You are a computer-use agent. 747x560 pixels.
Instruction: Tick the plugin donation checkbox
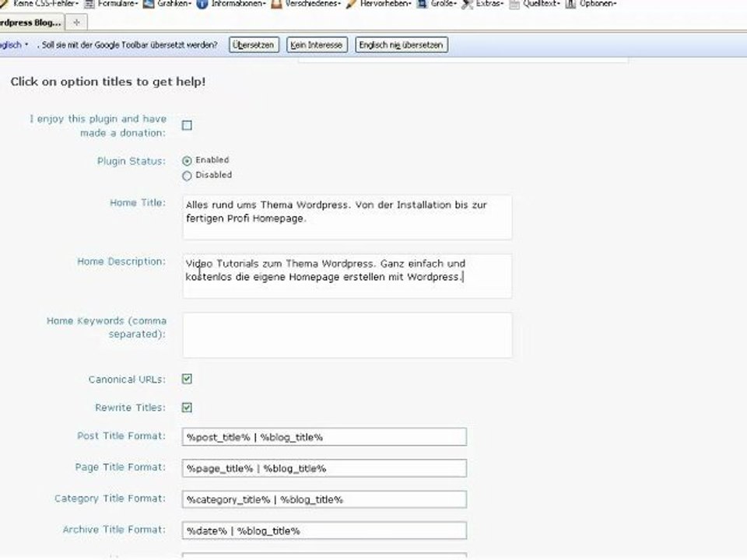coord(187,125)
